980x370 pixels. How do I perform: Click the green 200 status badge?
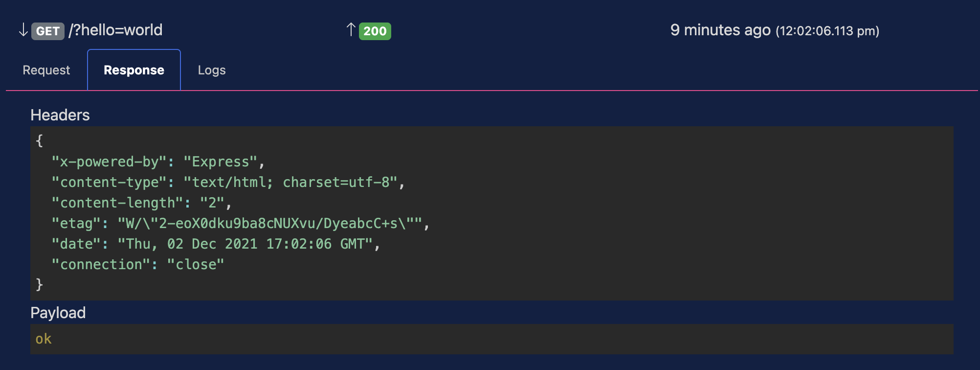click(x=375, y=31)
